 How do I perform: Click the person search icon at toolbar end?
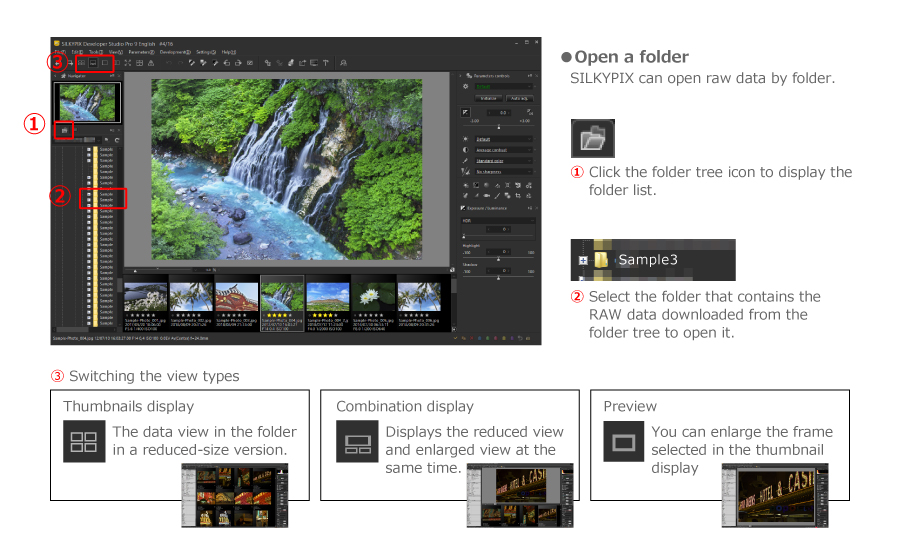click(x=343, y=63)
